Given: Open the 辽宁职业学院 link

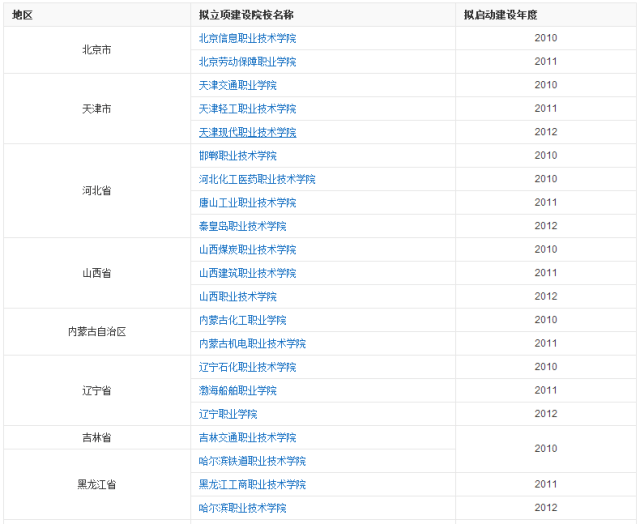Looking at the screenshot, I should click(228, 414).
